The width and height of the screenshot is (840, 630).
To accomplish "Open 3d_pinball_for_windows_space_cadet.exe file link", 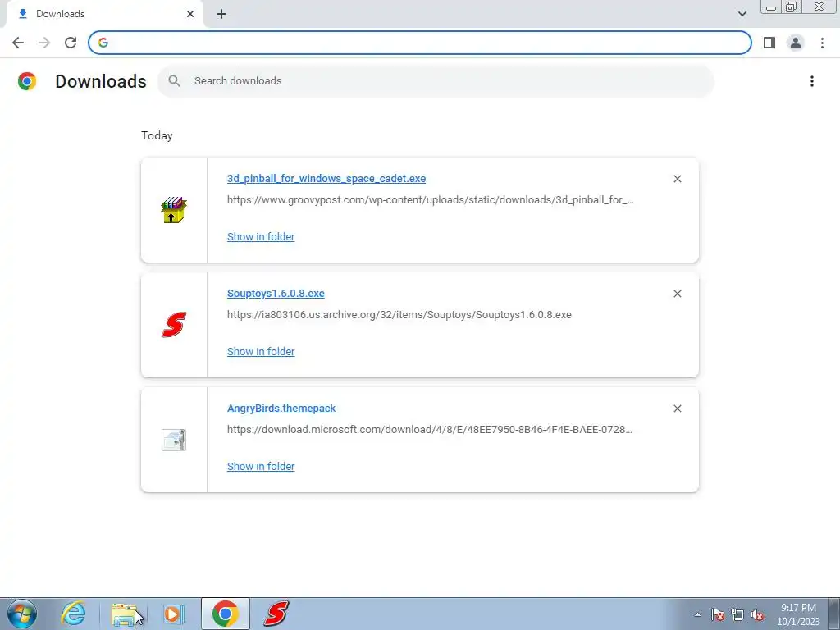I will coord(326,178).
